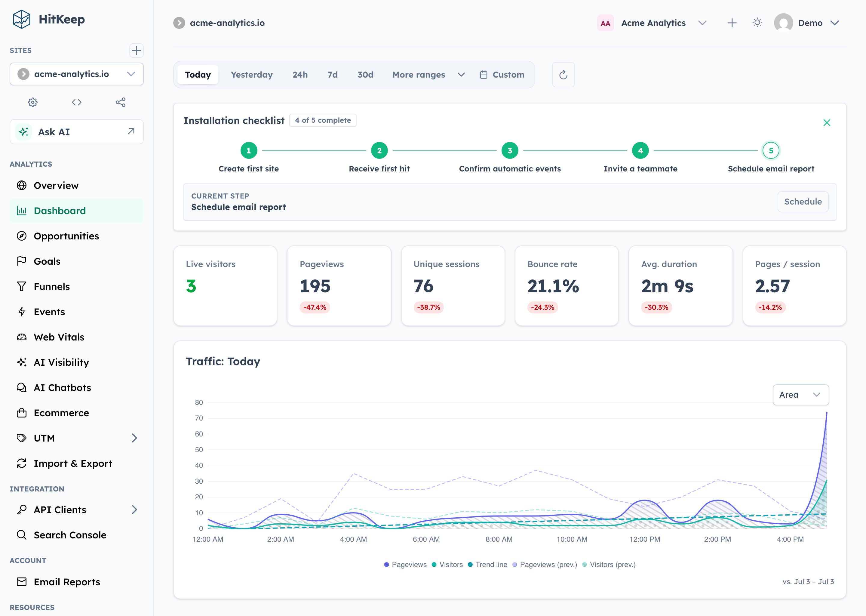
Task: Click the '4 of 5 complete' badge
Action: [323, 120]
